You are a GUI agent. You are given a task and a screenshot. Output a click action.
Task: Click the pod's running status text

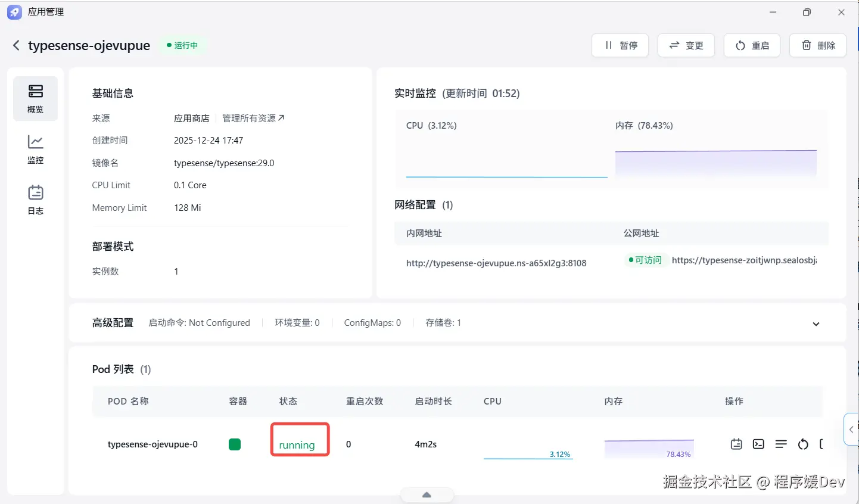(x=297, y=445)
